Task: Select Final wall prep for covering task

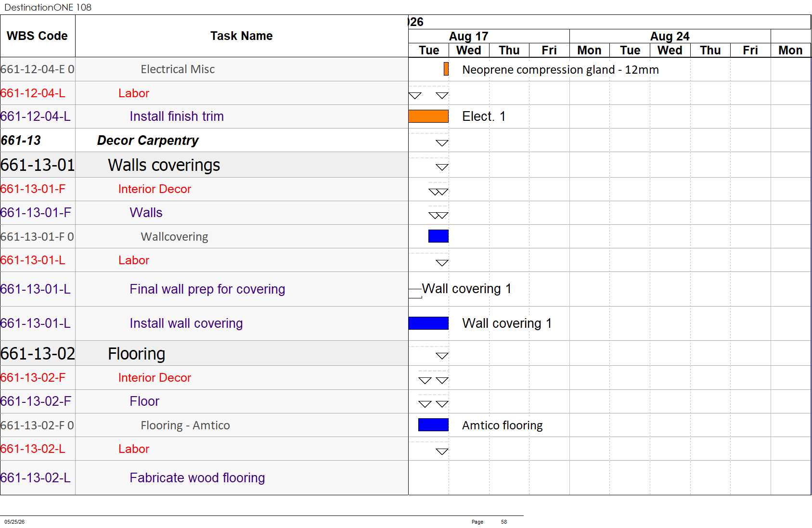Action: coord(207,289)
